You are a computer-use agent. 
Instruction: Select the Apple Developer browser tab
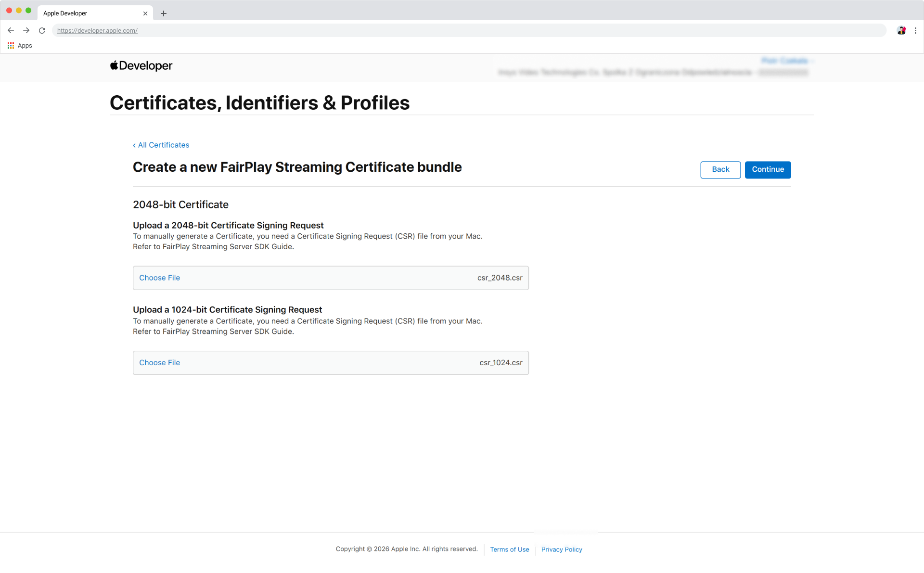95,13
